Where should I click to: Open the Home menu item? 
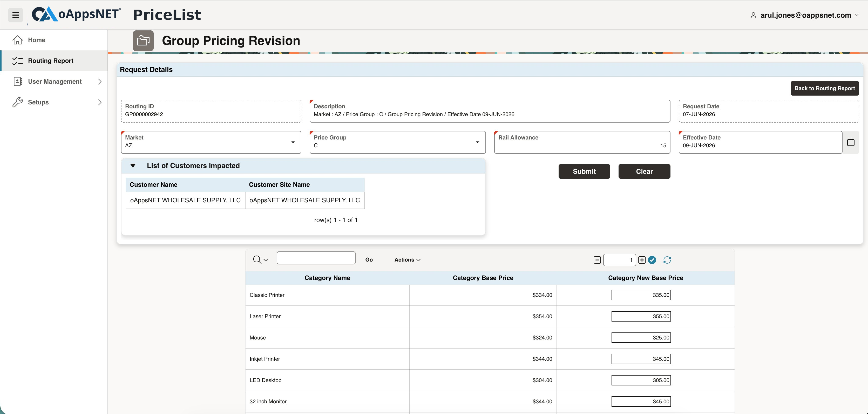[x=54, y=40]
